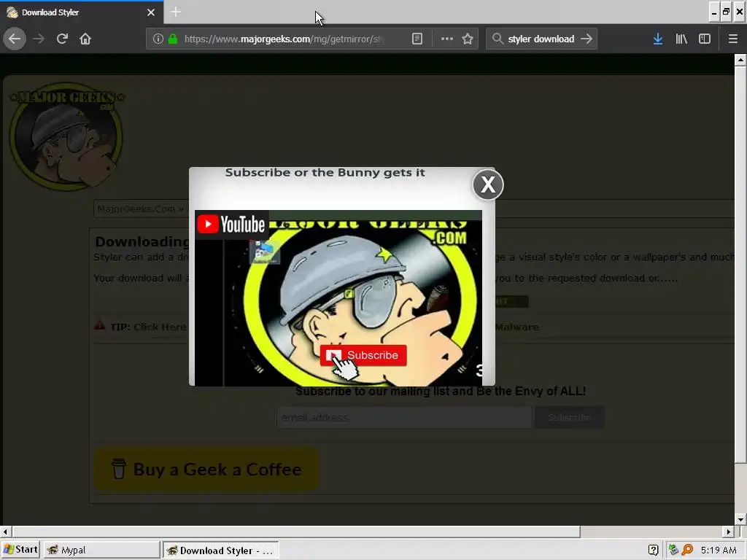The height and width of the screenshot is (560, 747).
Task: Open the page actions three-dot menu
Action: tap(447, 39)
